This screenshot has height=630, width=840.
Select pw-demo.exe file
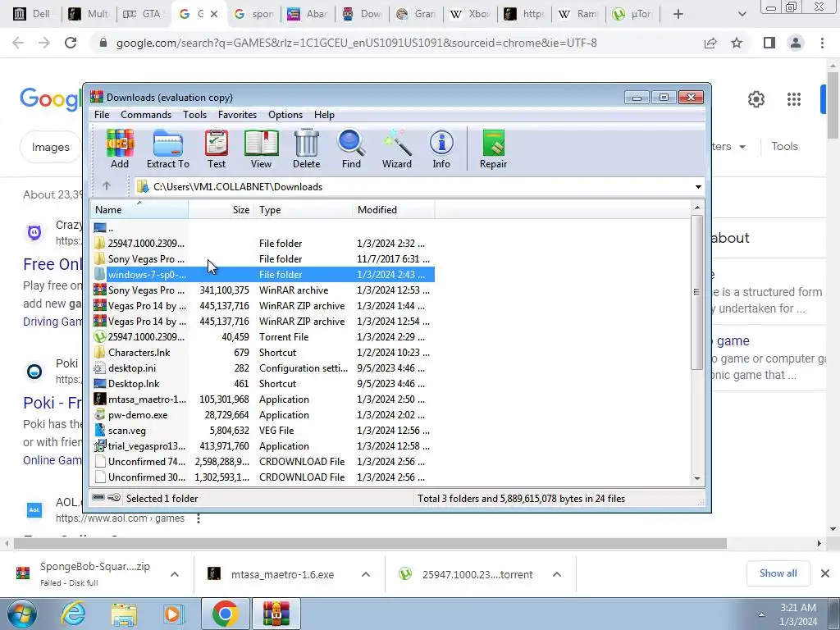263,414
